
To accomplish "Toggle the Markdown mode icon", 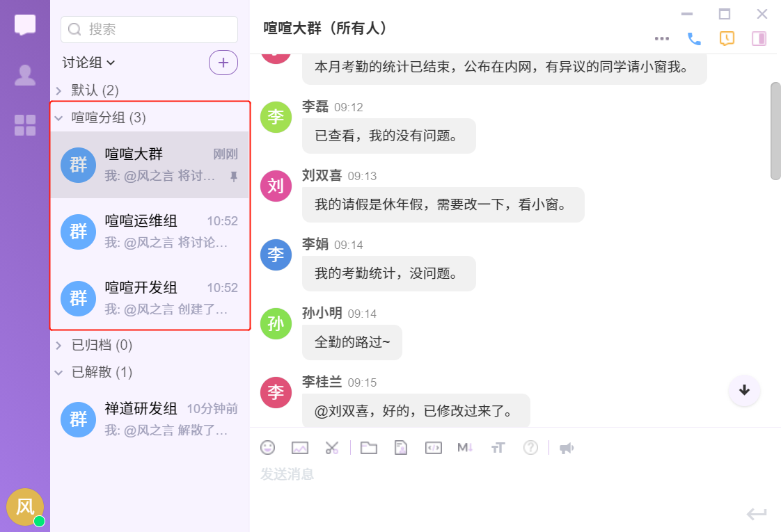I will pos(465,448).
